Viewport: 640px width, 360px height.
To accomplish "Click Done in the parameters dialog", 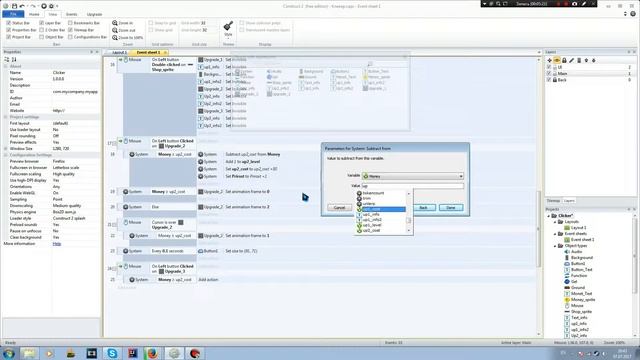I will click(x=451, y=208).
